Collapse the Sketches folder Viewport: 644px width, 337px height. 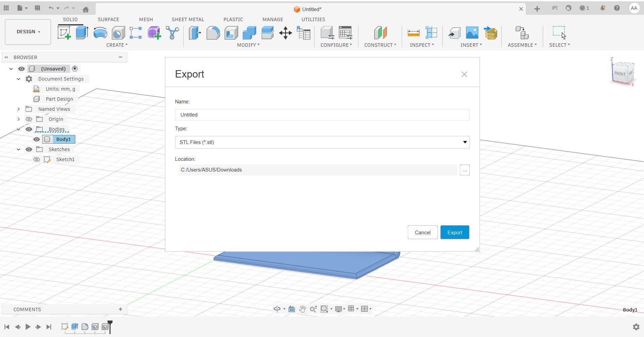(18, 149)
